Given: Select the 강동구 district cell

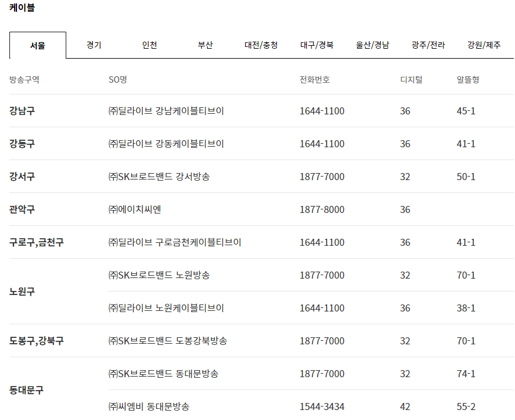Looking at the screenshot, I should click(22, 144).
